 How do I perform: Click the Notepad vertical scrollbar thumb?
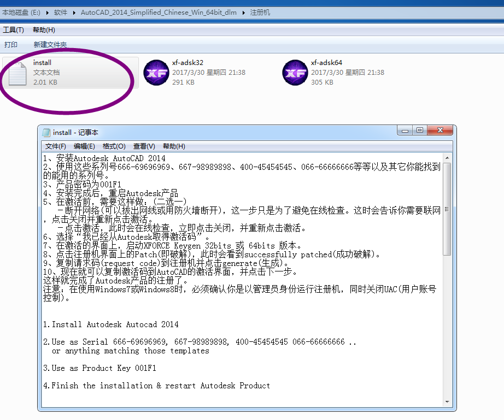click(447, 209)
